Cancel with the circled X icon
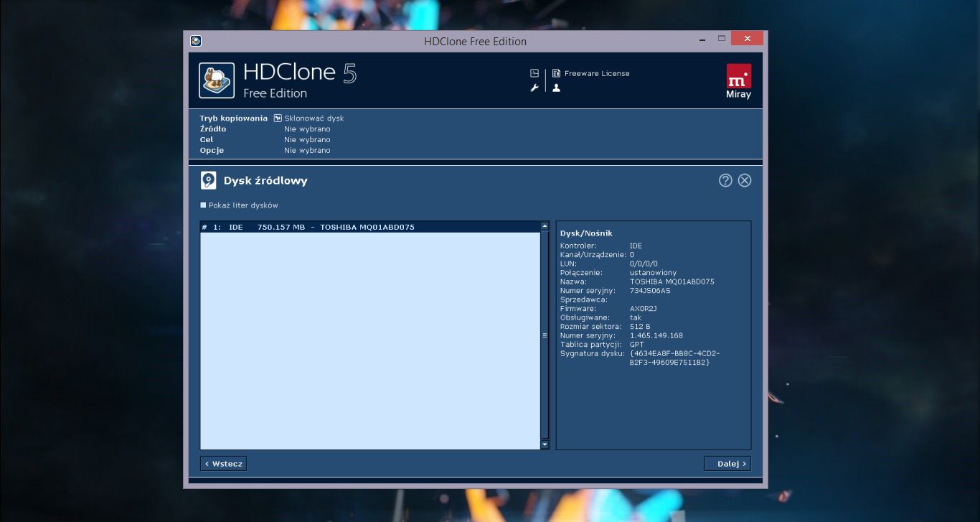The image size is (980, 522). point(745,180)
